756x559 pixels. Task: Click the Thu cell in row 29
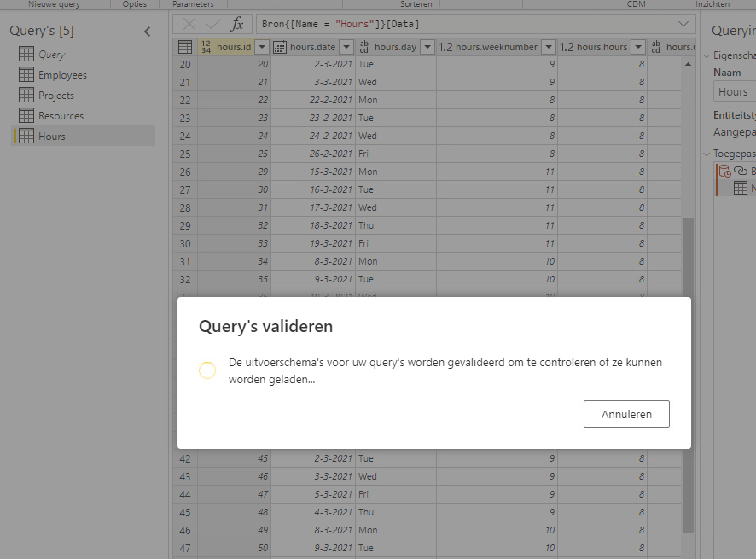(396, 225)
